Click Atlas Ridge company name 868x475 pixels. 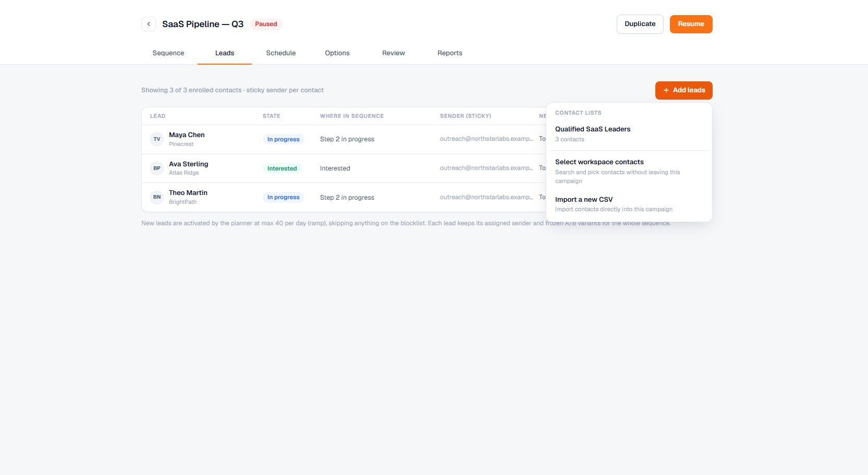[184, 173]
